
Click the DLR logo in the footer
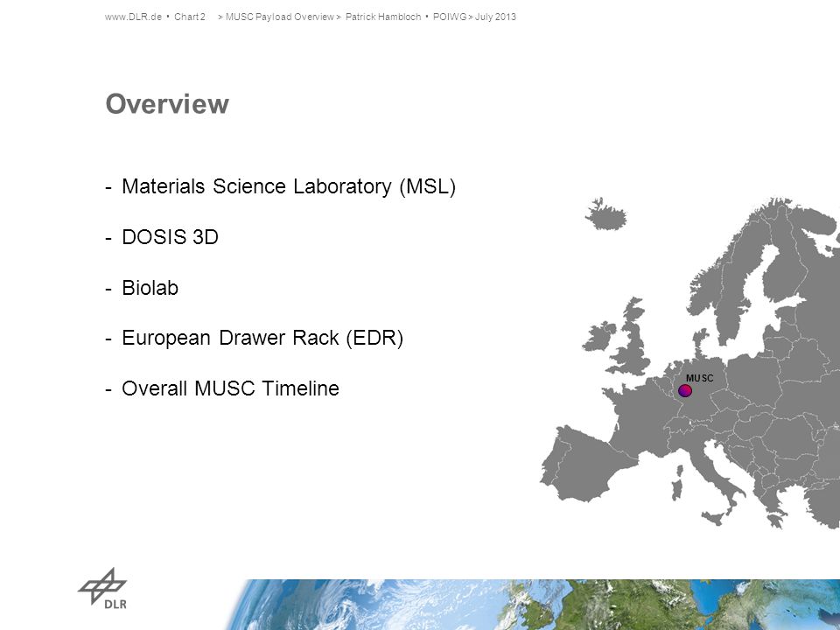103,588
